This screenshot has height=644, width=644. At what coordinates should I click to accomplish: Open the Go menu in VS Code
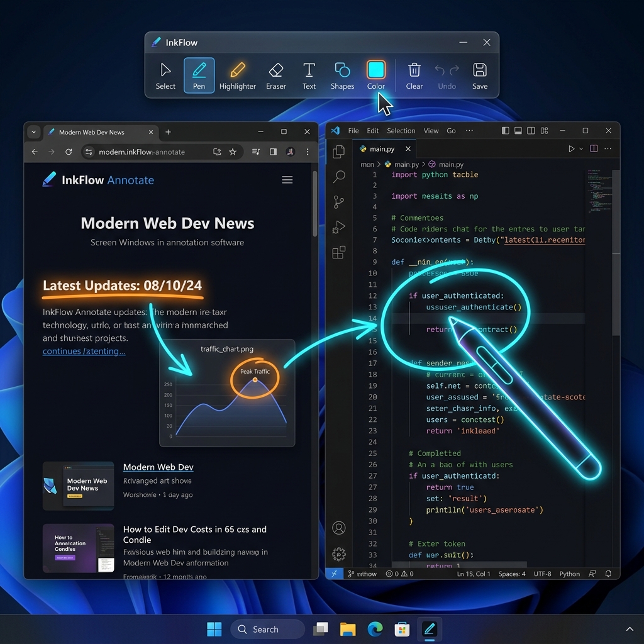451,131
